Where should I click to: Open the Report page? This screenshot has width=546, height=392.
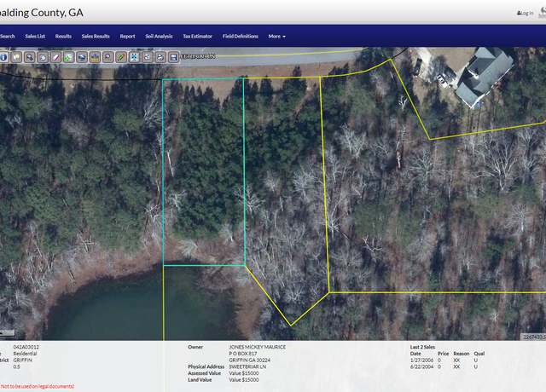(127, 36)
